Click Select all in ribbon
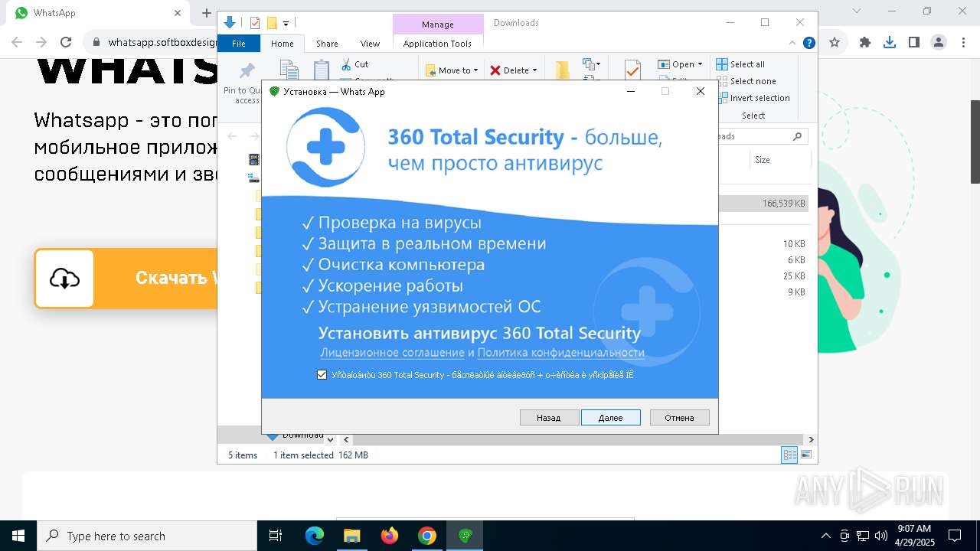The height and width of the screenshot is (551, 980). click(740, 64)
